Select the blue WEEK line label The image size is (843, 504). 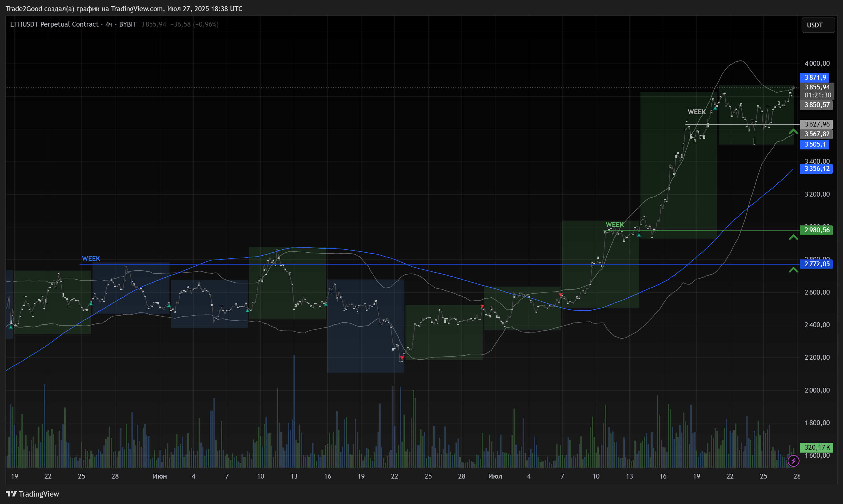(91, 259)
